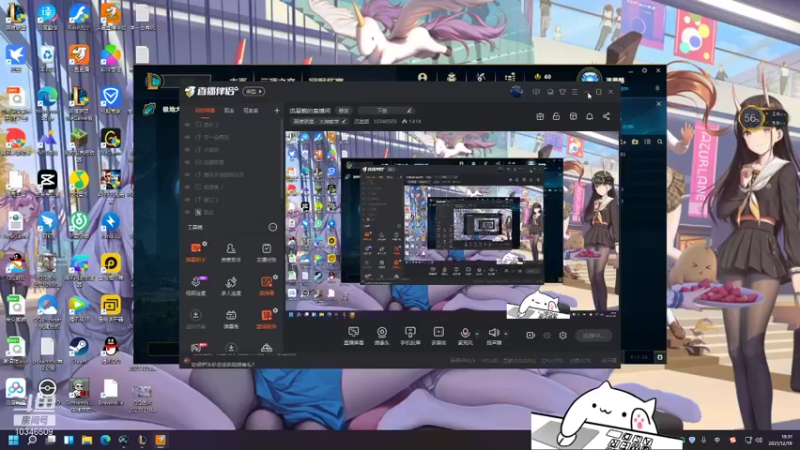This screenshot has height=450, width=800.
Task: Select the second scene tab
Action: coord(229,110)
